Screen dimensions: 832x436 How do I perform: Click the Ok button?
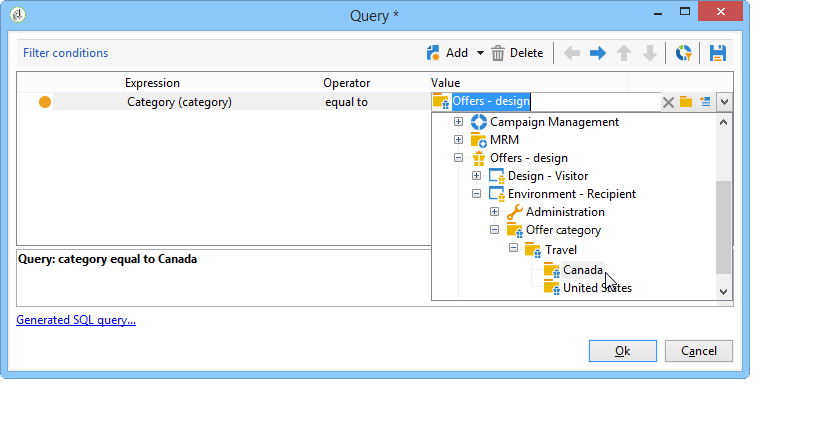pos(622,351)
